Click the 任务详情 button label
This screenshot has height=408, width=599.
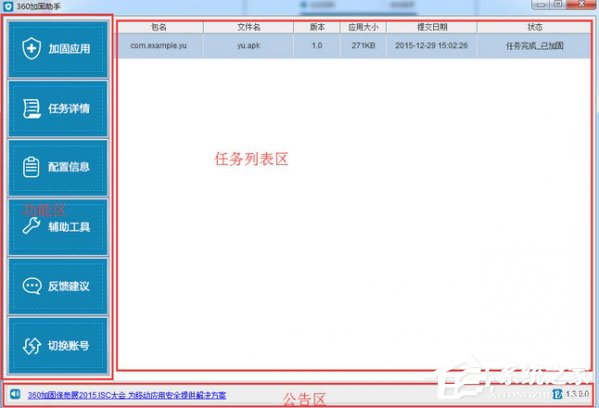pos(69,108)
